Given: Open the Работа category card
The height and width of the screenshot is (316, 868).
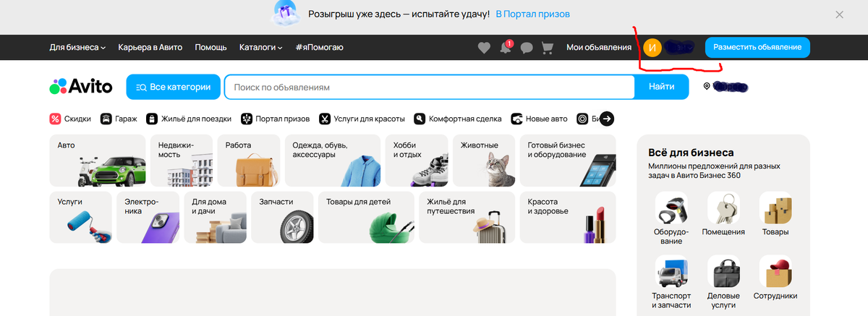Looking at the screenshot, I should (248, 161).
